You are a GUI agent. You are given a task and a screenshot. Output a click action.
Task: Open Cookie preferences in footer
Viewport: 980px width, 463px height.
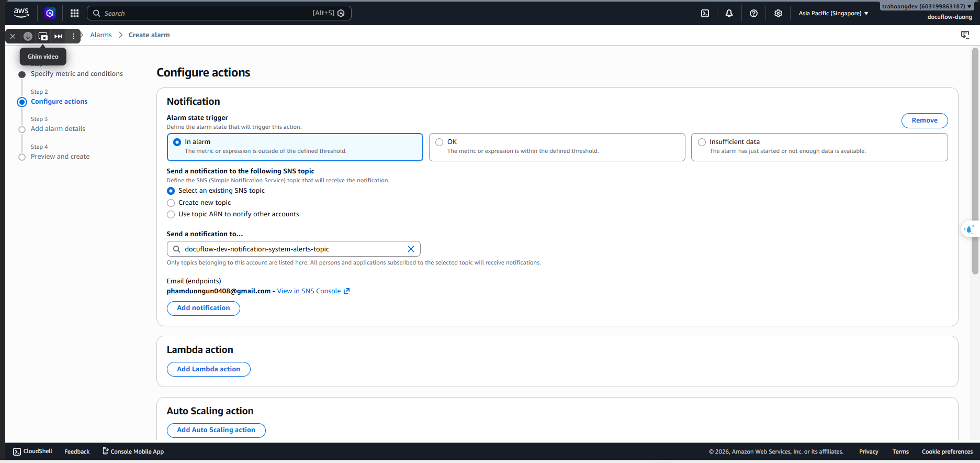(x=947, y=451)
